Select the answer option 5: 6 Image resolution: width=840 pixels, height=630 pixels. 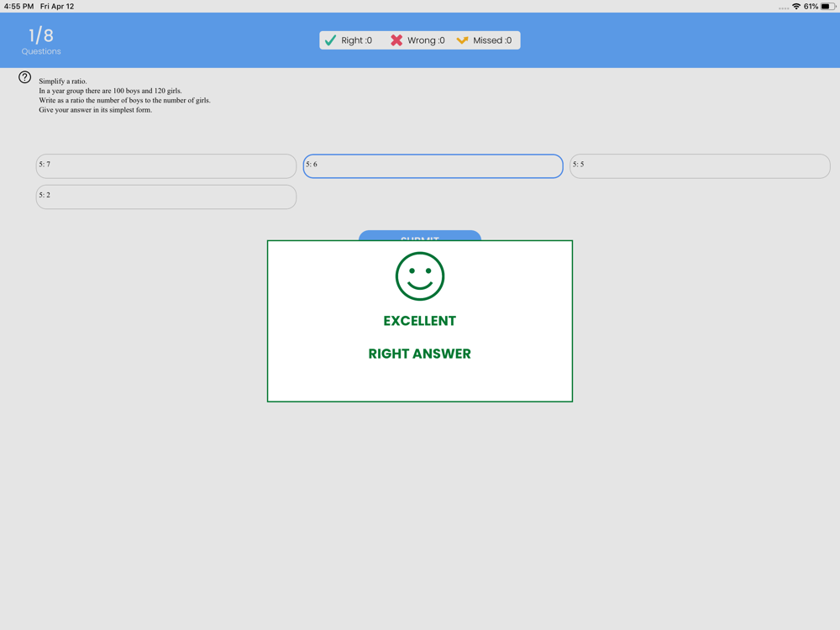[433, 166]
